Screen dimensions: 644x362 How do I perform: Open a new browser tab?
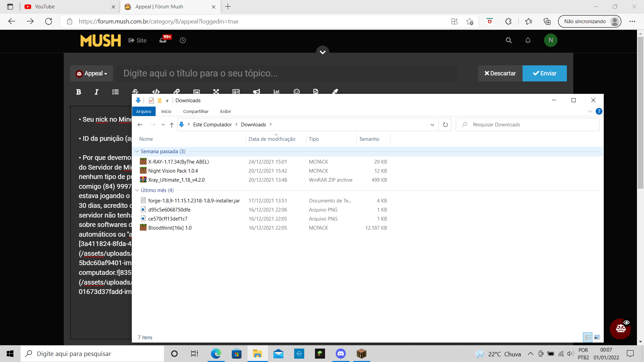point(228,7)
